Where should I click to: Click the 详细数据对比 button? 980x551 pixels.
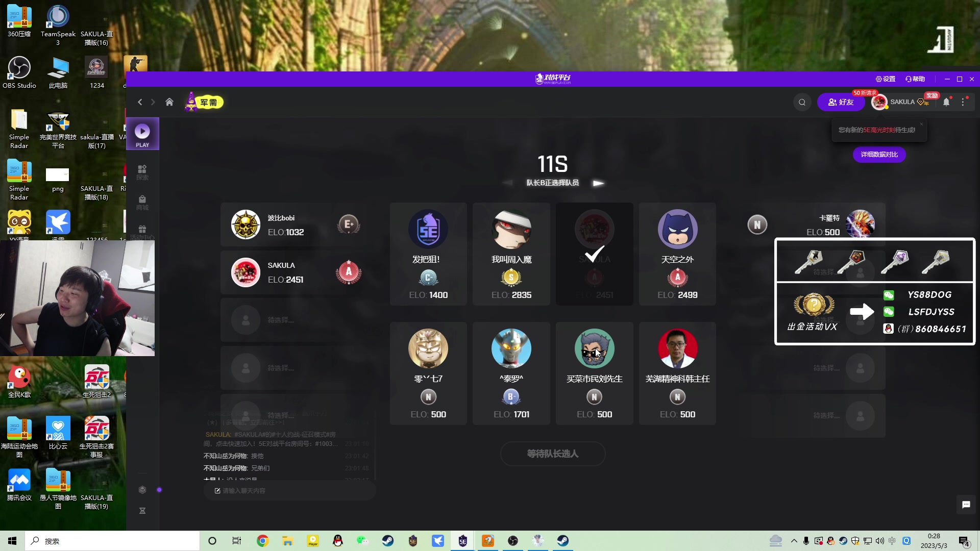(879, 155)
